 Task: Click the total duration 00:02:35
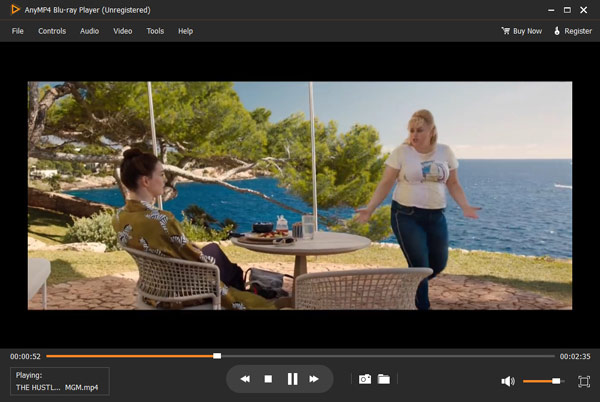[575, 356]
